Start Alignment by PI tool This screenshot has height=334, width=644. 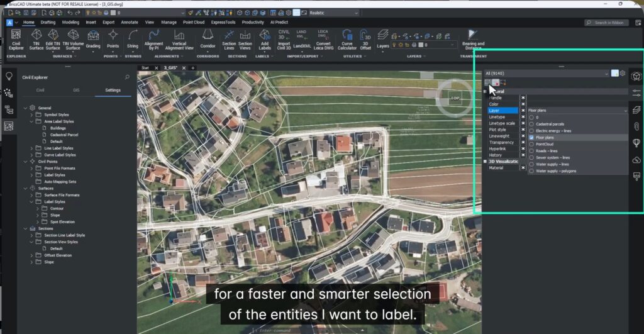click(153, 40)
